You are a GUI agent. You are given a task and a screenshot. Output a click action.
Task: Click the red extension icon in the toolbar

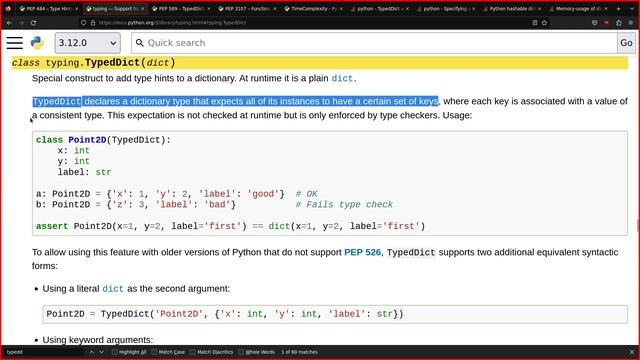[607, 23]
